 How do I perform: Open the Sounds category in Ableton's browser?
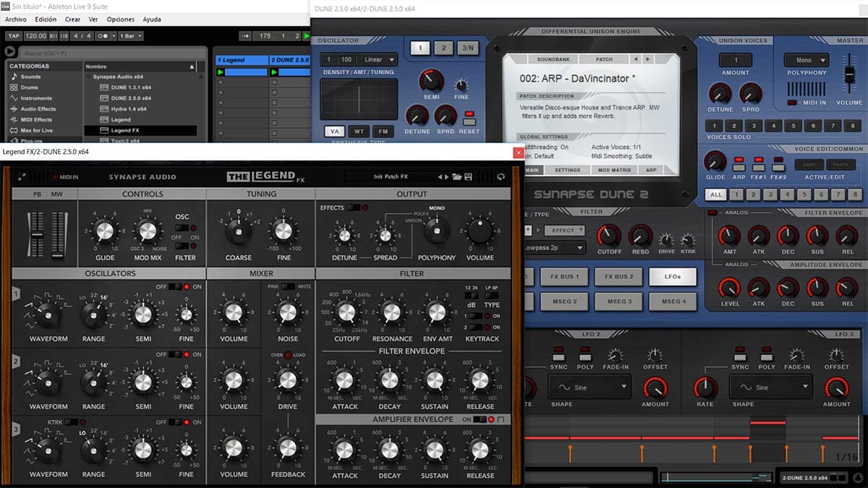coord(30,77)
